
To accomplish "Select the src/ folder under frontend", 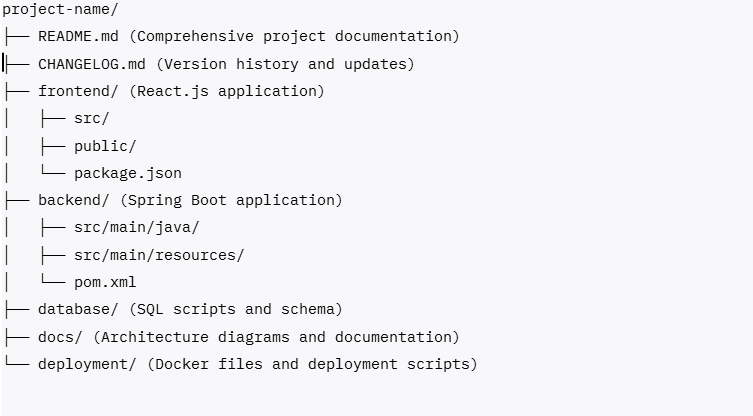I will point(92,118).
